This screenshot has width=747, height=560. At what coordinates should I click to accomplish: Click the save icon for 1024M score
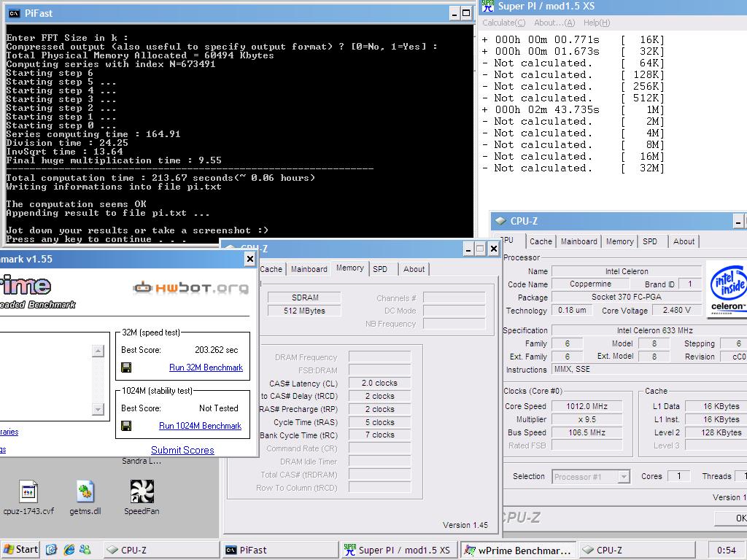tap(126, 426)
